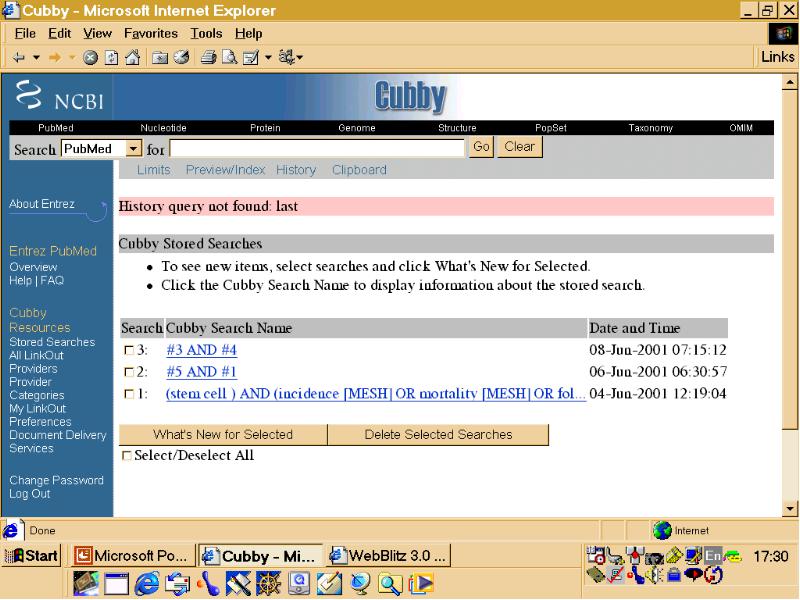Click the Forward arrow toolbar icon
This screenshot has height=600, width=800.
pos(55,58)
